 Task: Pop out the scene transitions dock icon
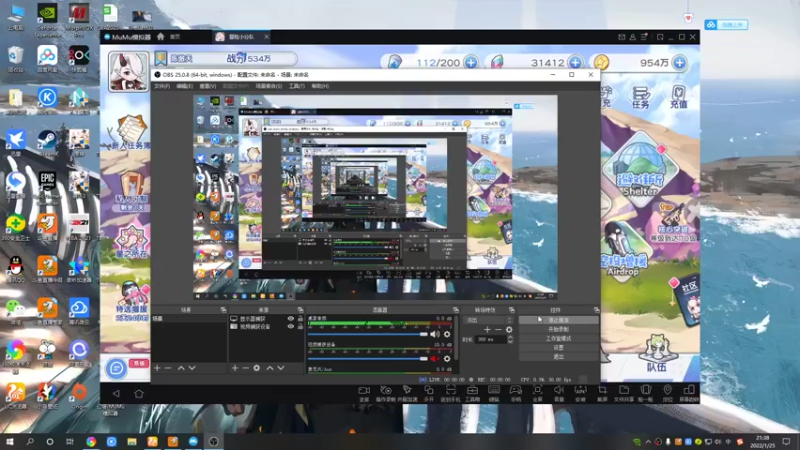click(x=511, y=310)
